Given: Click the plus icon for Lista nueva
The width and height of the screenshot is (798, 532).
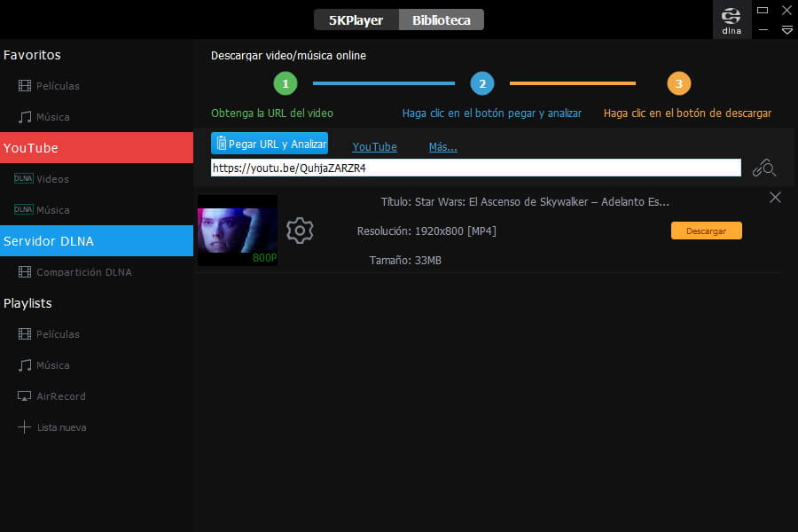Looking at the screenshot, I should (25, 427).
